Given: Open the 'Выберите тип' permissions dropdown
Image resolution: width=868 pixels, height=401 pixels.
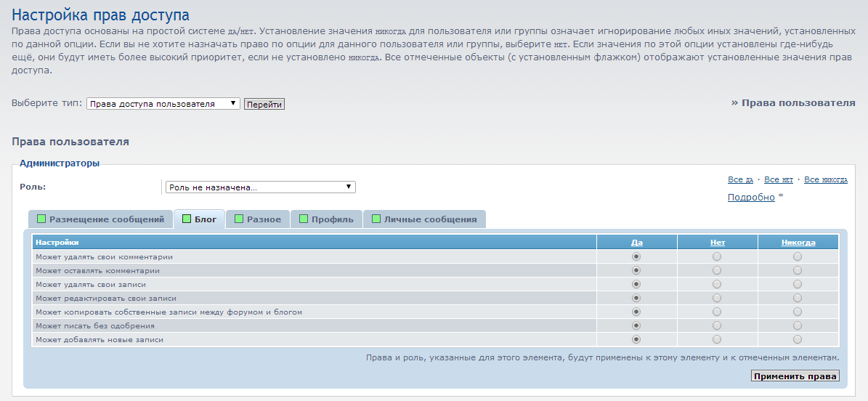Looking at the screenshot, I should click(x=163, y=104).
